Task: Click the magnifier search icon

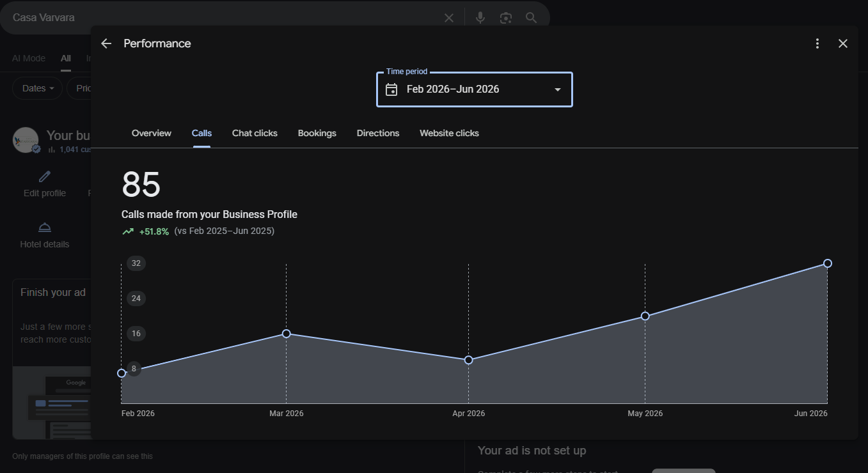Action: tap(531, 18)
